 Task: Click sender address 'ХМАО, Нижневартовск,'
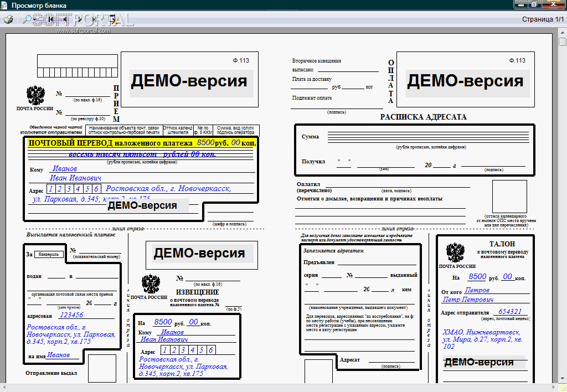tap(481, 332)
